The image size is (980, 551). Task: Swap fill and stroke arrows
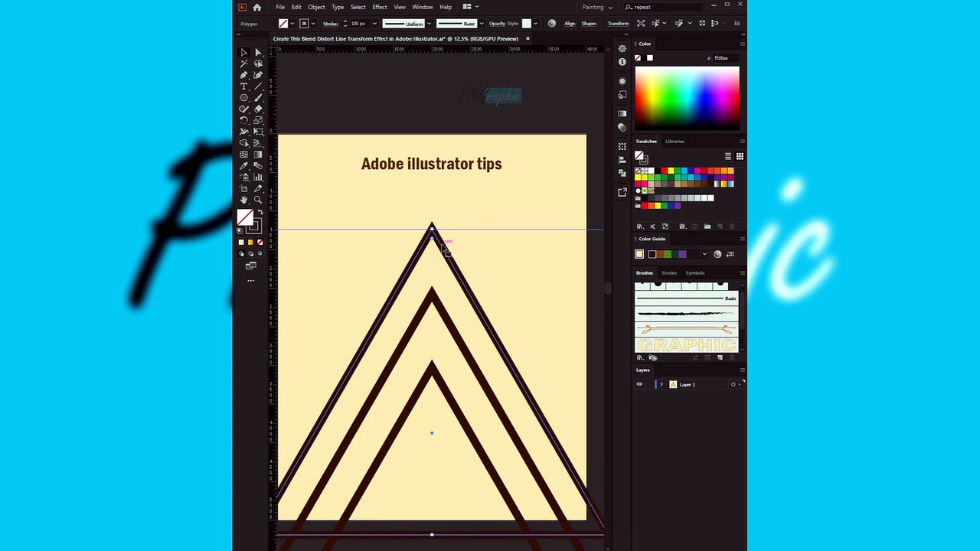pyautogui.click(x=260, y=212)
